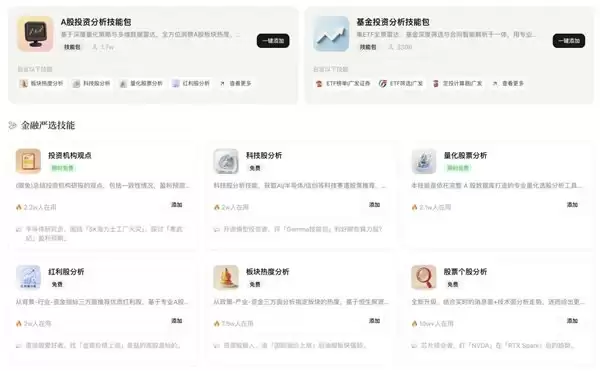This screenshot has width=600, height=371.
Task: Click the 基金投资分析技能包 trend-line icon
Action: point(331,34)
